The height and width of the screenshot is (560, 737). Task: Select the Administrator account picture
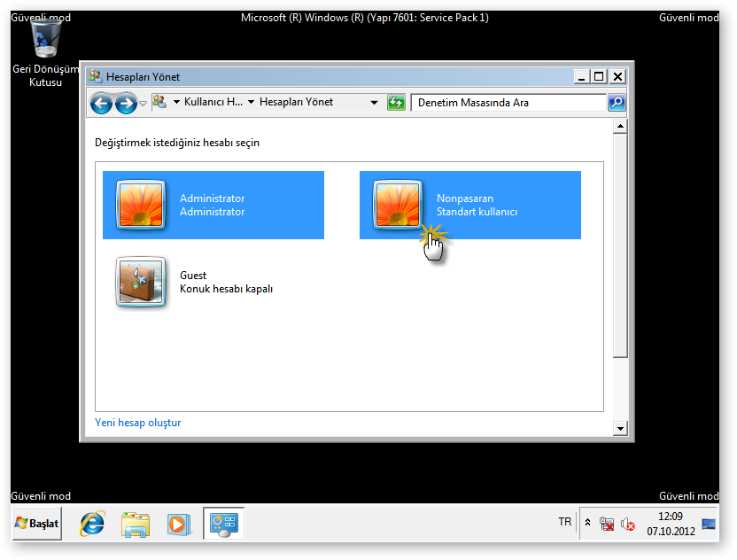(141, 205)
